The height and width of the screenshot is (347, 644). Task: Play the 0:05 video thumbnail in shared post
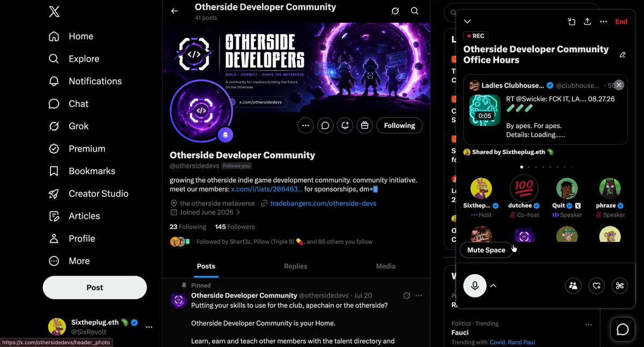tap(485, 110)
